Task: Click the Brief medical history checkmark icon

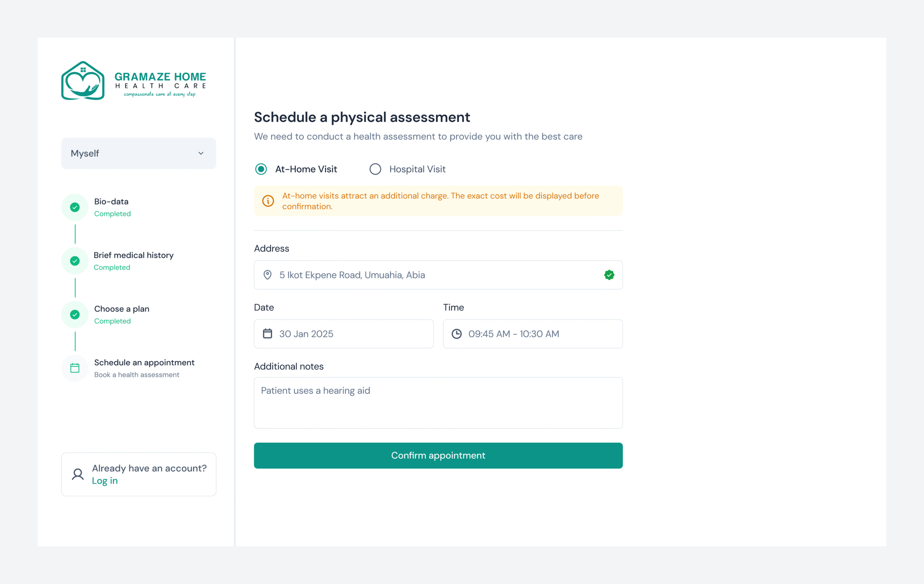Action: [75, 261]
